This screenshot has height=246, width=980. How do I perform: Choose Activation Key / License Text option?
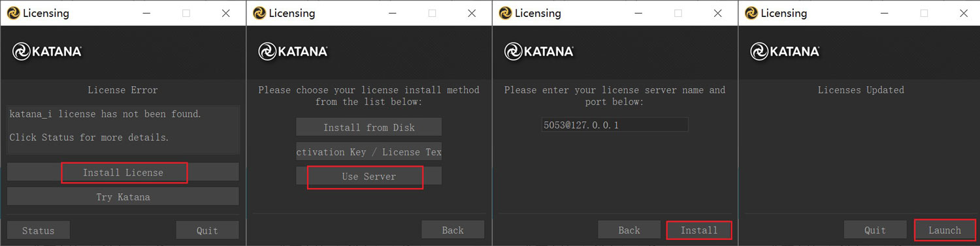point(369,151)
